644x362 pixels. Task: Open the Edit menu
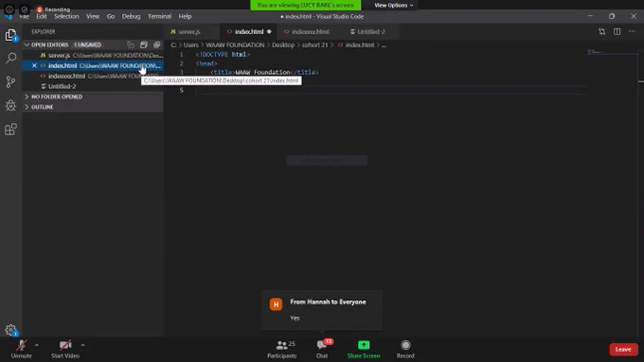(42, 16)
